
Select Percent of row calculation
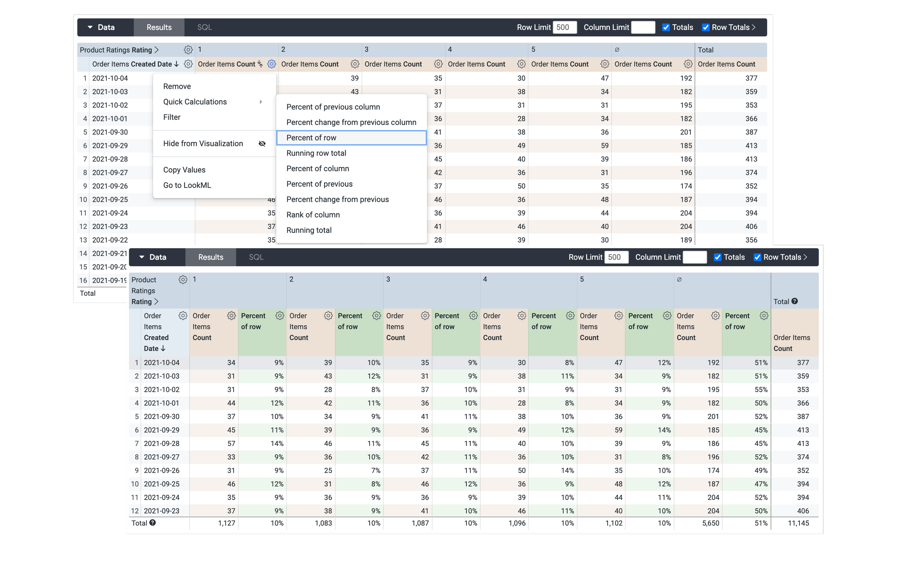pyautogui.click(x=311, y=138)
